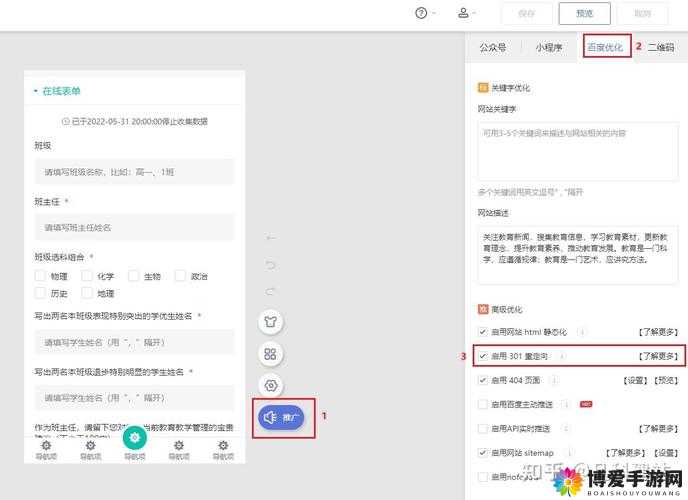Click the 网站关键字 keywords text area
Screen dimensions: 688x500
click(x=577, y=151)
